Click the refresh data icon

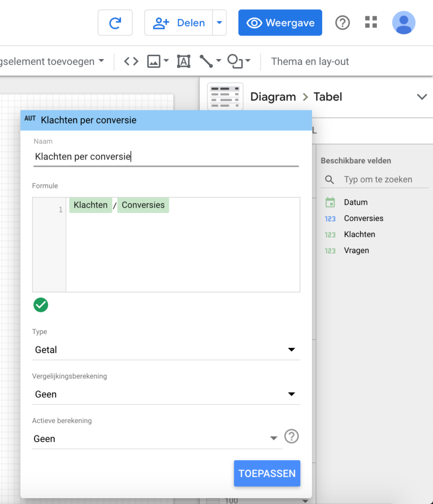115,23
